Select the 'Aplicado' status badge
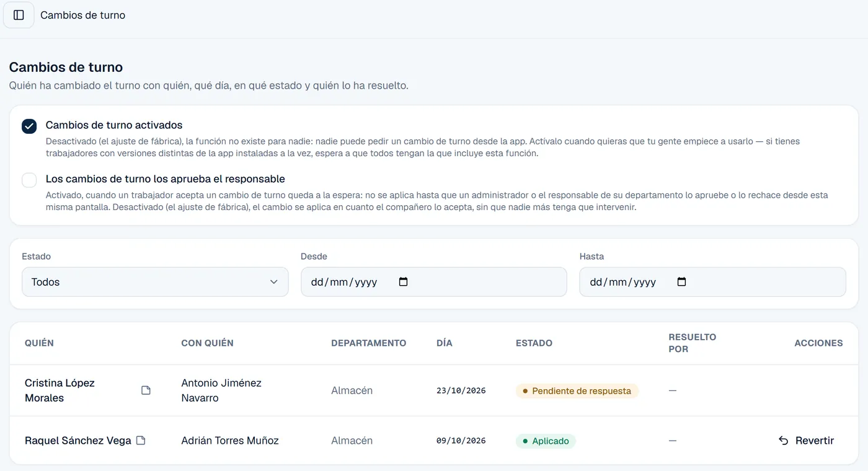 pyautogui.click(x=546, y=441)
